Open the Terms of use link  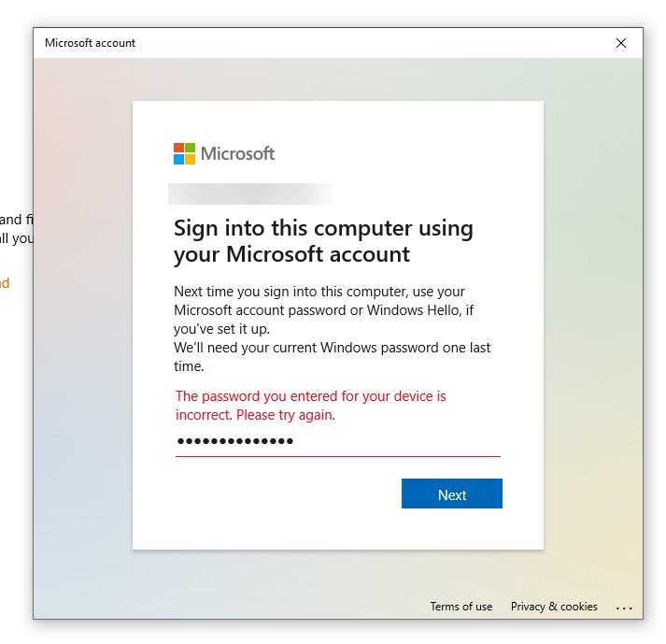[x=461, y=607]
